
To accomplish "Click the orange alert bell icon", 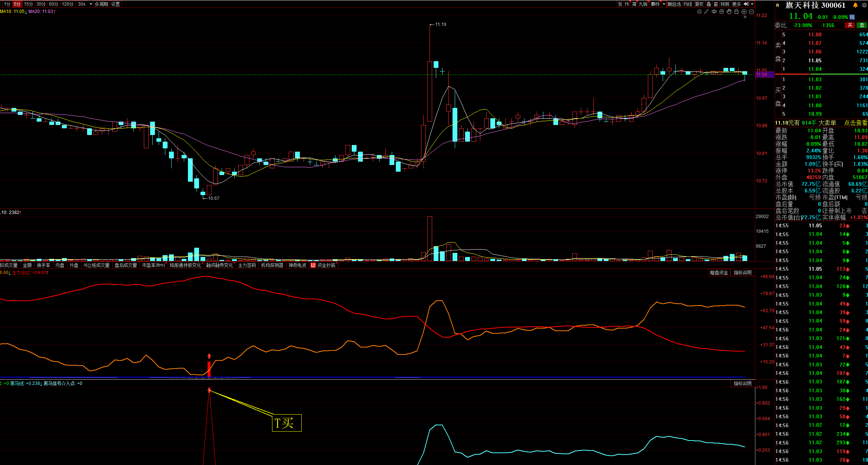I will [x=855, y=5].
